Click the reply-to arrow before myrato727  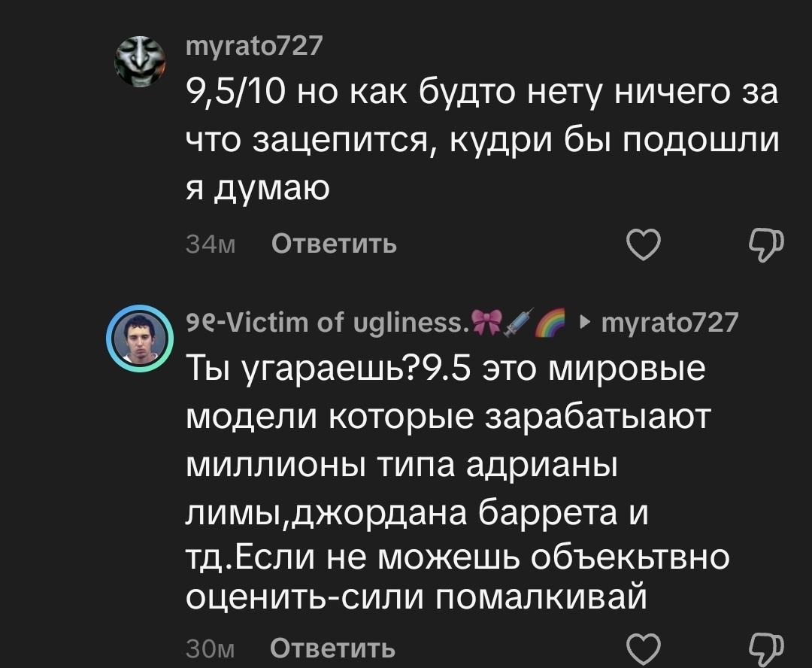point(586,323)
